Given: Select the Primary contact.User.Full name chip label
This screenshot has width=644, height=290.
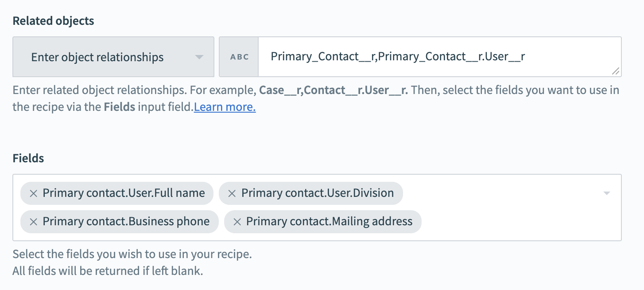Looking at the screenshot, I should [x=124, y=193].
